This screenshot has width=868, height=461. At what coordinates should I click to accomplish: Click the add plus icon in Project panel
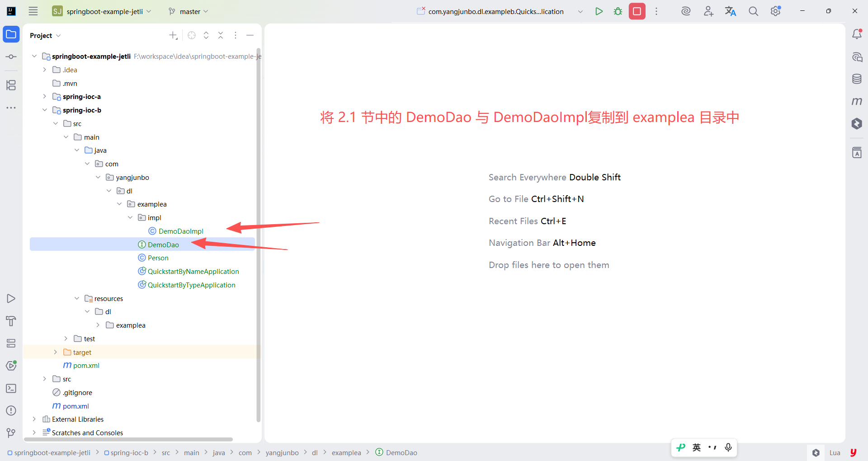coord(173,35)
